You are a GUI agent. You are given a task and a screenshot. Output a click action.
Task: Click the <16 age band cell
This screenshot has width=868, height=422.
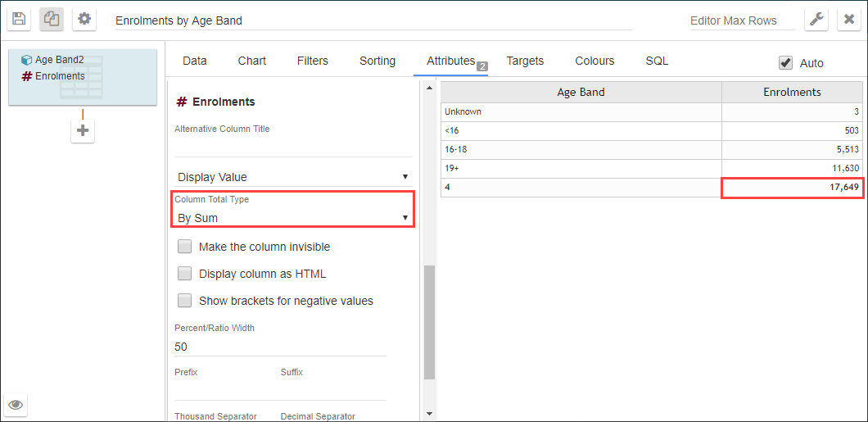tap(581, 131)
